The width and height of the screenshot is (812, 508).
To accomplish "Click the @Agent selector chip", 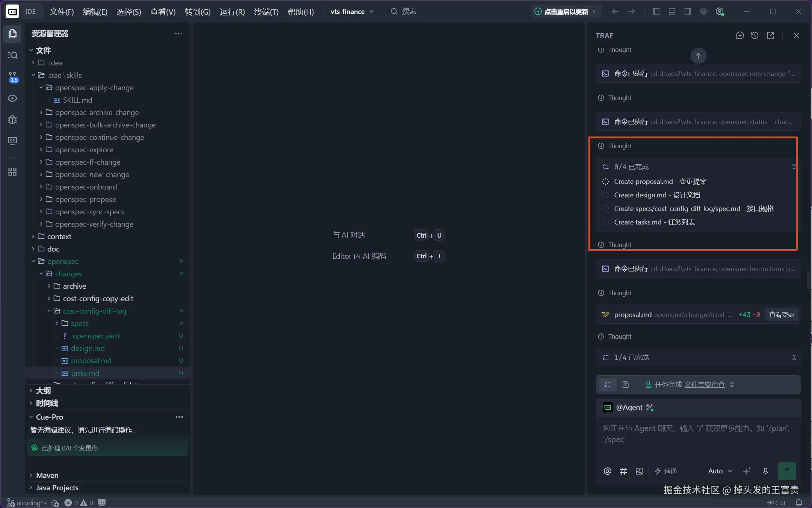I will pyautogui.click(x=629, y=408).
